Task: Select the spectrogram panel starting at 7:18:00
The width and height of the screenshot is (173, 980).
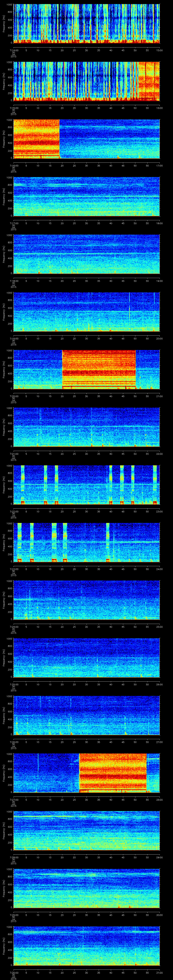Action: pos(87,254)
